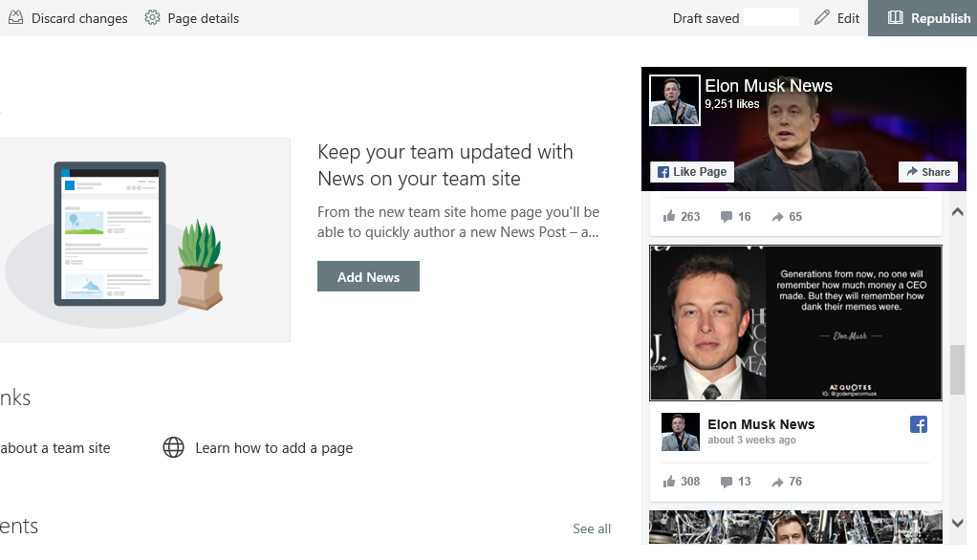Click the globe icon next to Learn how
The width and height of the screenshot is (977, 560).
pos(173,447)
